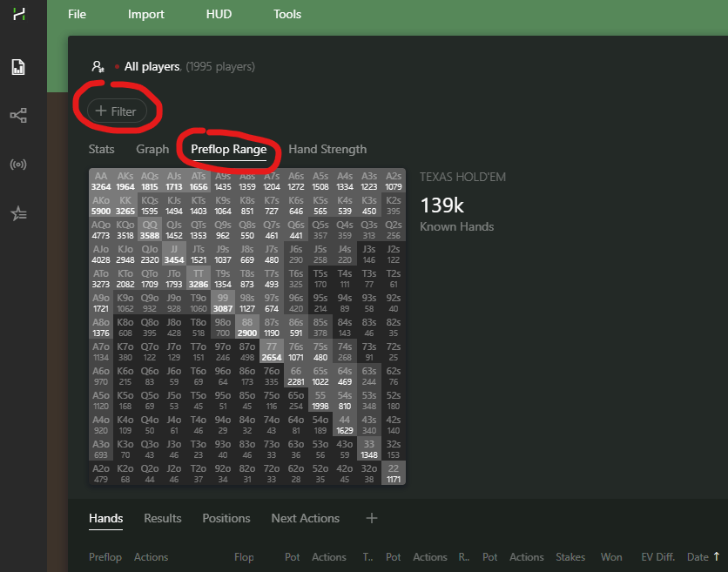
Task: Open the File menu
Action: (77, 14)
